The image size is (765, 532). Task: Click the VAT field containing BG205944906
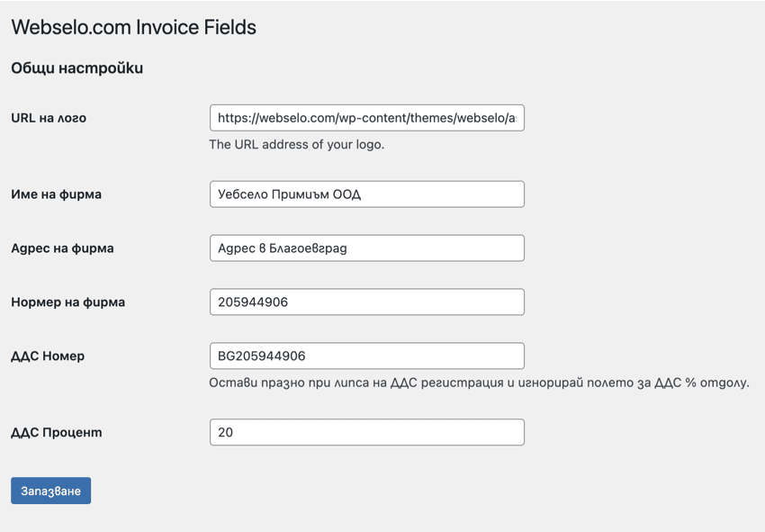coord(366,356)
